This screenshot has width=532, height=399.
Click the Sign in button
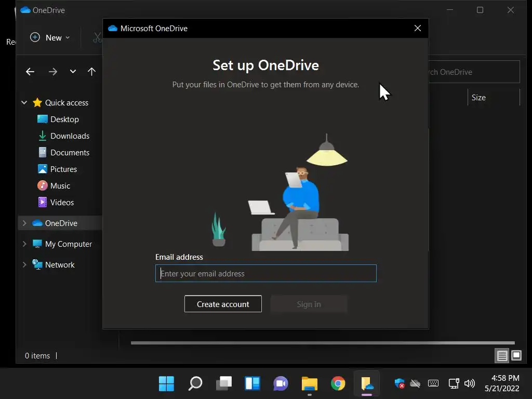309,304
